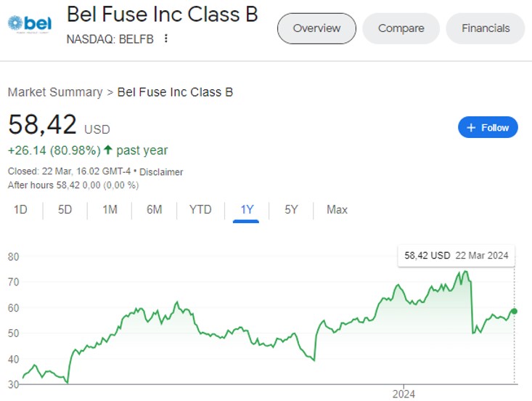
Task: Follow the Bel Fuse stock
Action: [x=488, y=128]
